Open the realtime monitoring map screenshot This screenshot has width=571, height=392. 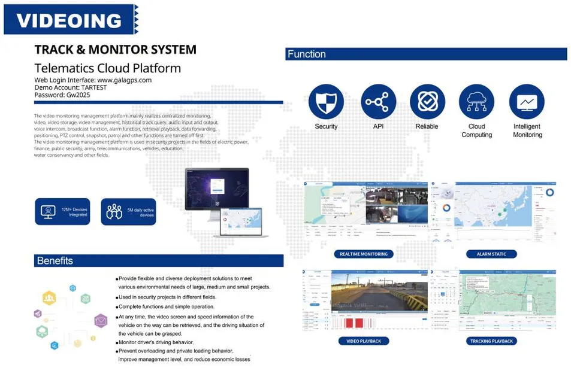365,211
